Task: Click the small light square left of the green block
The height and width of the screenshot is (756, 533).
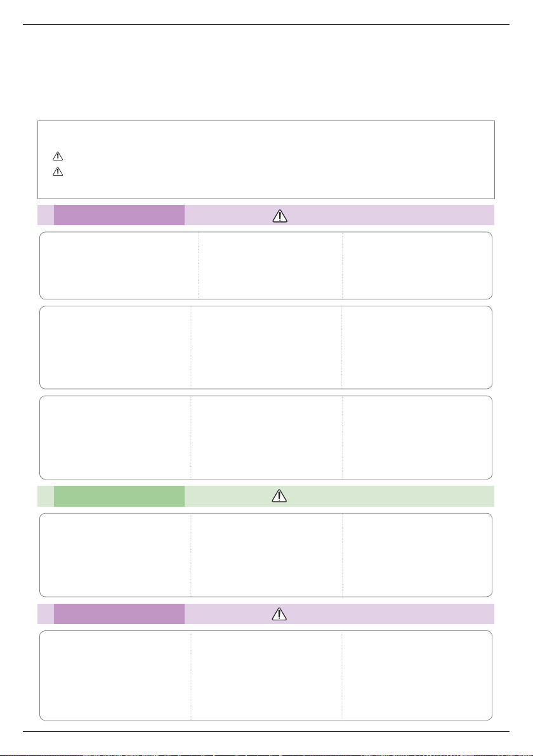Action: (x=45, y=496)
